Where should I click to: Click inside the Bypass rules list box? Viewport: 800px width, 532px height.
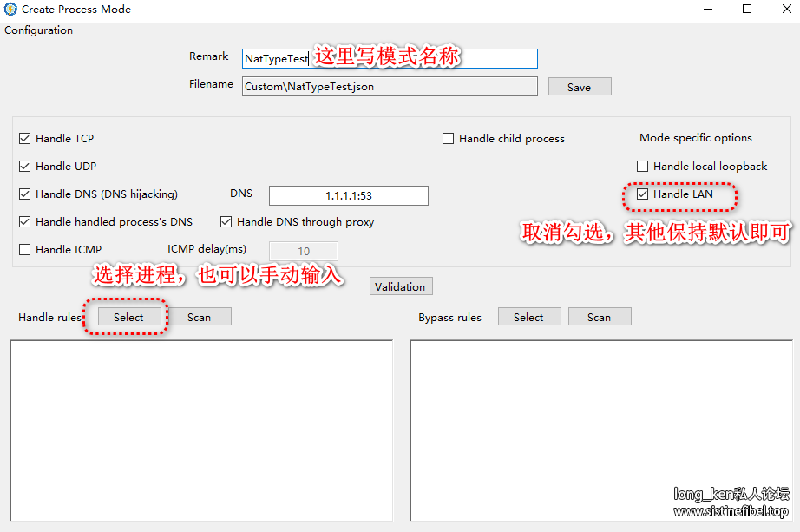coord(600,430)
